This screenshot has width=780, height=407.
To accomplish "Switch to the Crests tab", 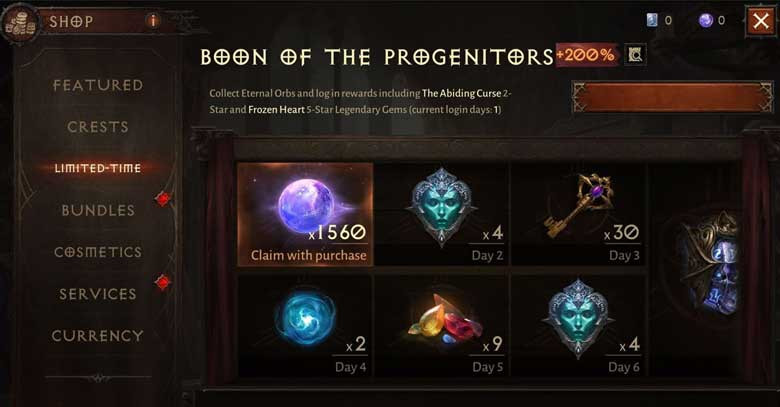I will pos(98,127).
